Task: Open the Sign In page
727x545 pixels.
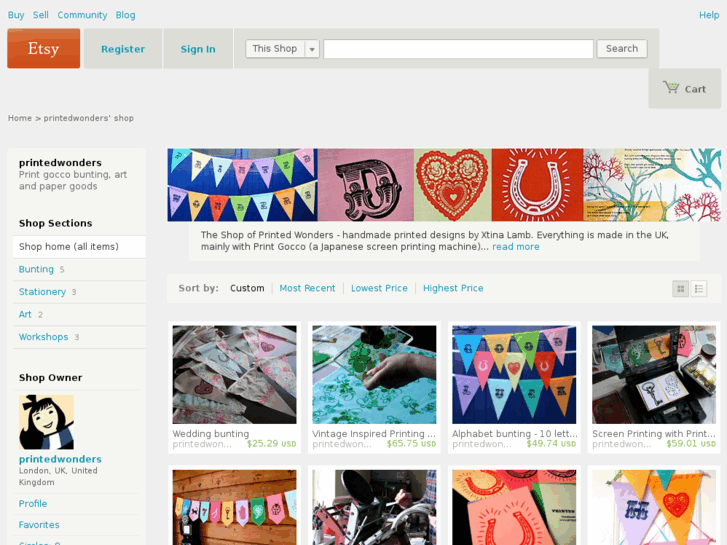Action: (198, 49)
